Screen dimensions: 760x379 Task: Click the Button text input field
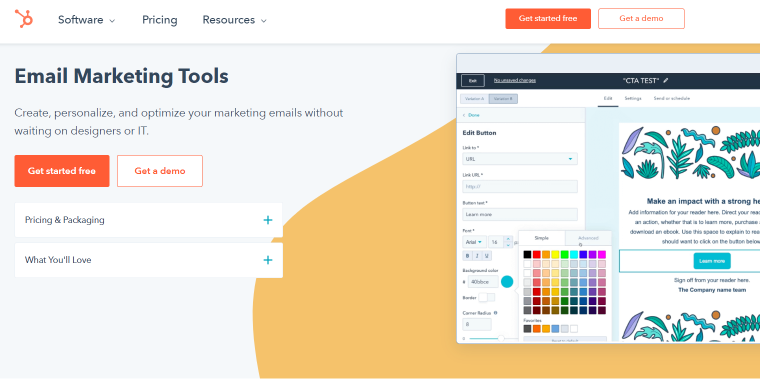click(520, 214)
